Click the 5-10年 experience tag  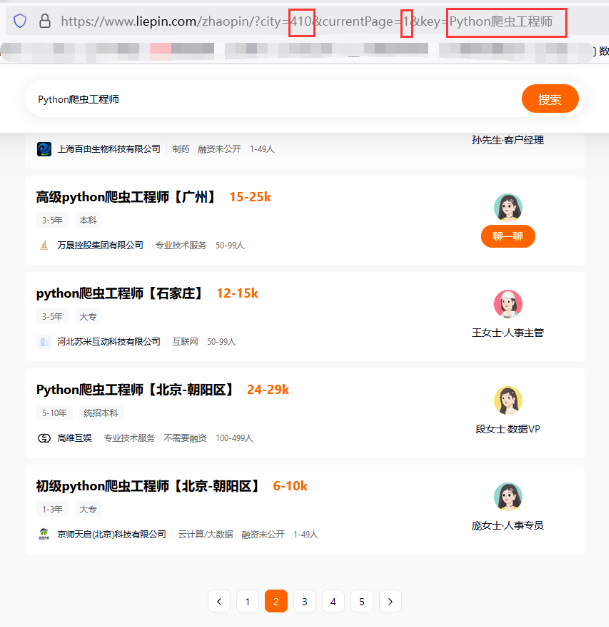tap(54, 413)
